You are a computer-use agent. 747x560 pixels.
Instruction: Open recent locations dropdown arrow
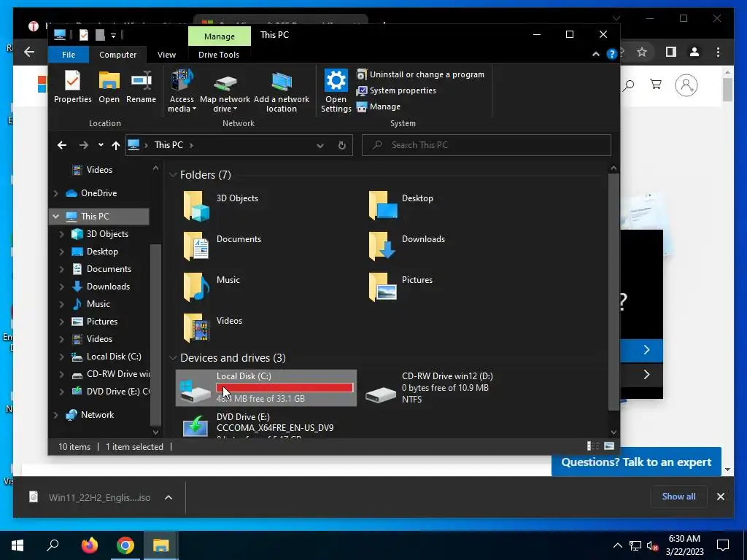coord(101,145)
